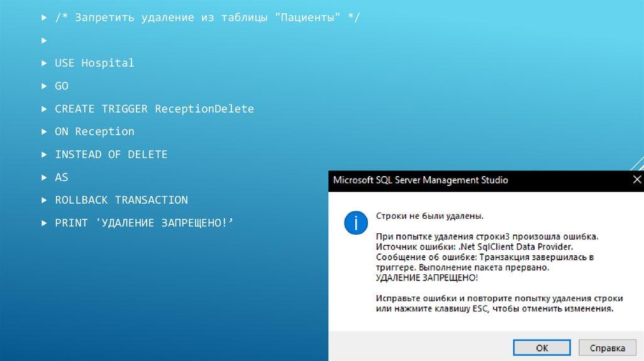Click the Строки не были удалены message

[x=430, y=216]
